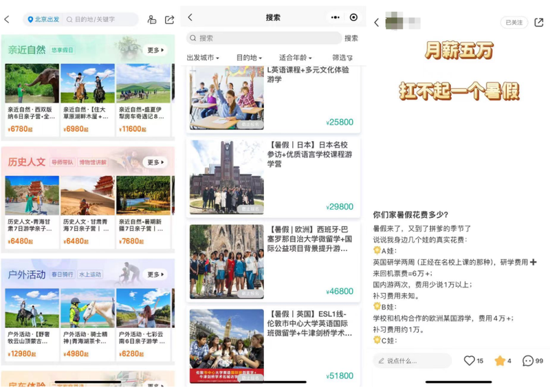Close mini program with target circle icon
This screenshot has height=392, width=550.
[x=353, y=17]
